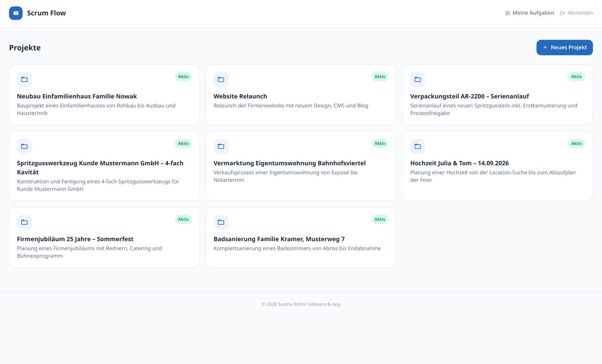Click folder icon of Spritzgusswerkzeug Kunde Mustermann card

[25, 147]
